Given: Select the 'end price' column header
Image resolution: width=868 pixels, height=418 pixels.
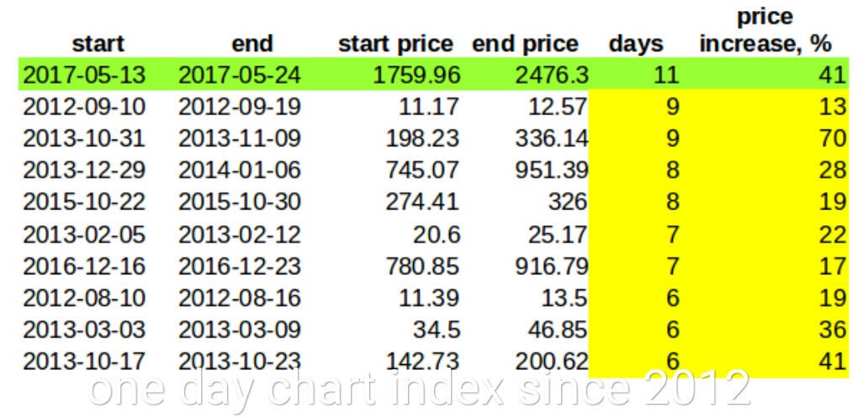Looking at the screenshot, I should 525,43.
